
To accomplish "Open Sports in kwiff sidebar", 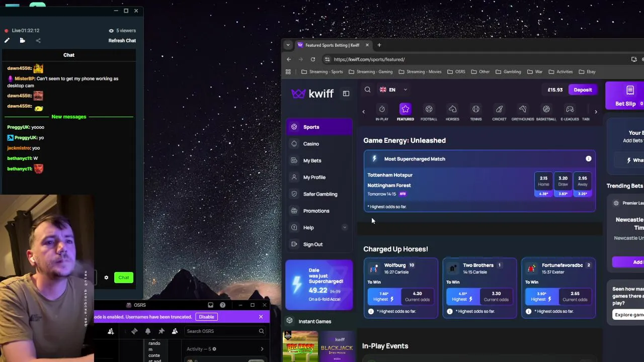I will pos(319,127).
